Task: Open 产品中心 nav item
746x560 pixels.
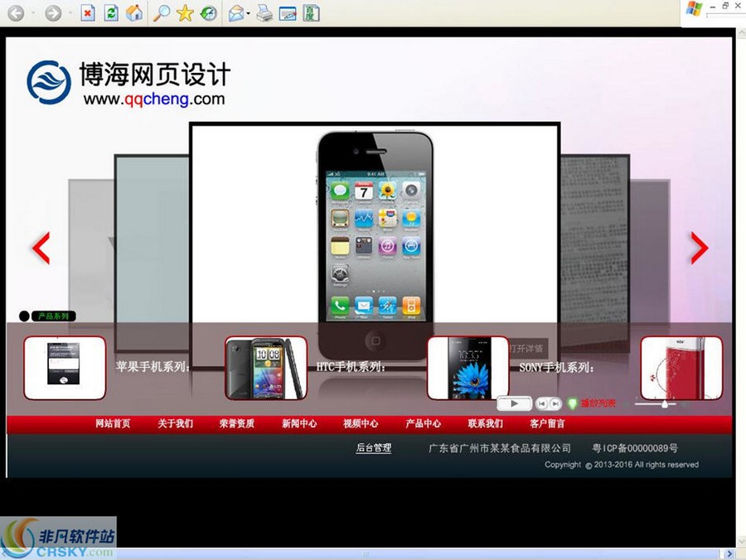Action: (x=424, y=423)
